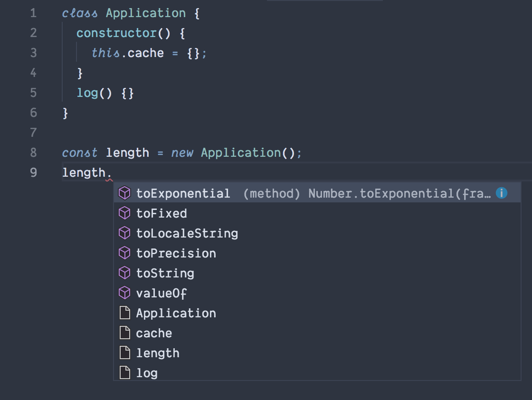Click the method icon next to toFixed
Viewport: 532px width, 400px height.
pos(125,213)
